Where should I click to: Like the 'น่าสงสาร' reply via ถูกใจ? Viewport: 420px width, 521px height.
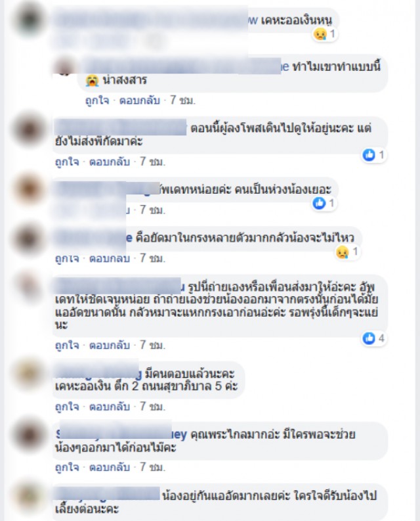tap(97, 100)
